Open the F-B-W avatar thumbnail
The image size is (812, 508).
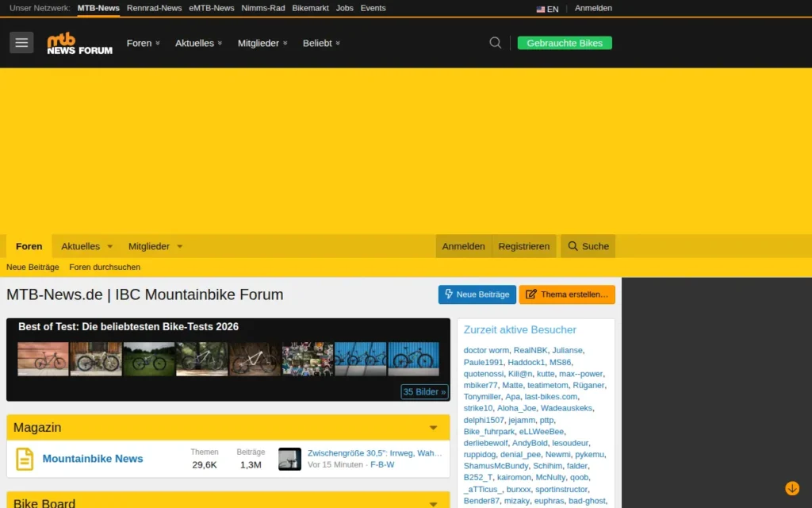pos(289,459)
